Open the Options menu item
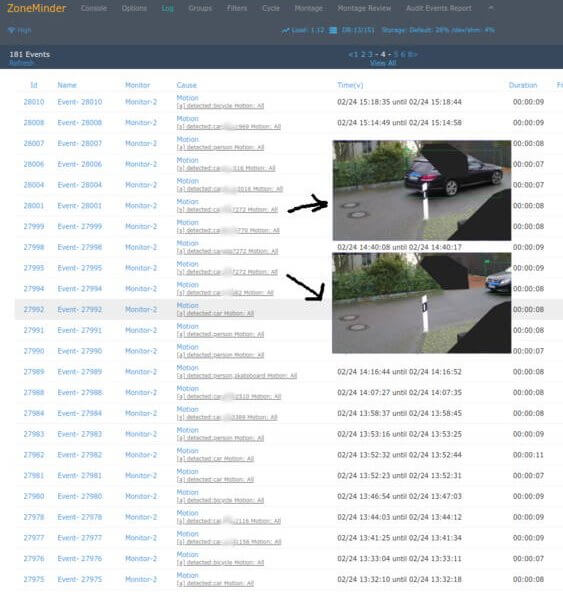Screen dimensions: 563x592 [134, 8]
